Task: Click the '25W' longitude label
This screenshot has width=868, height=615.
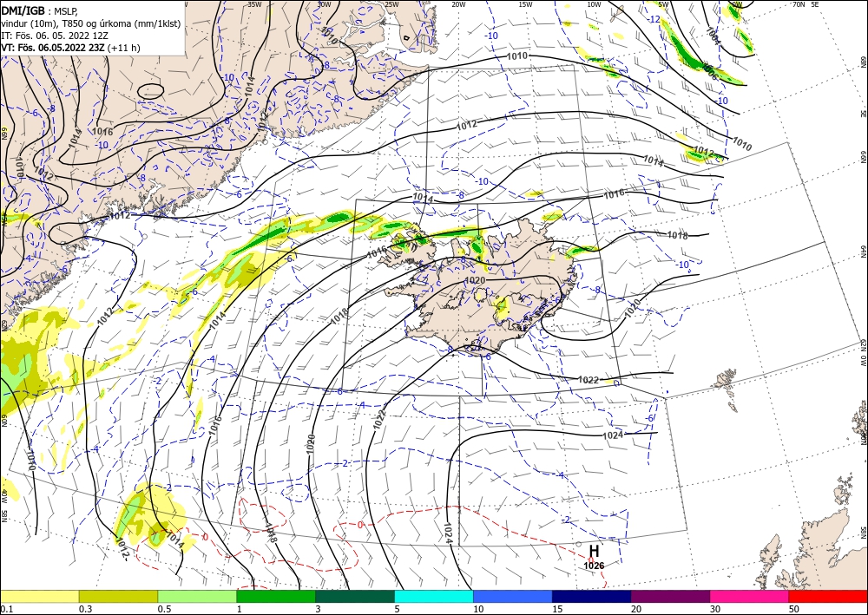Action: 391,3
